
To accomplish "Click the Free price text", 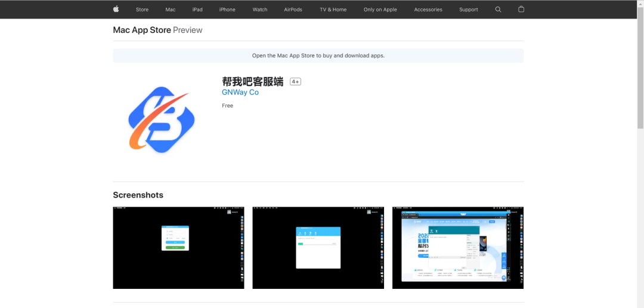I will (x=228, y=106).
